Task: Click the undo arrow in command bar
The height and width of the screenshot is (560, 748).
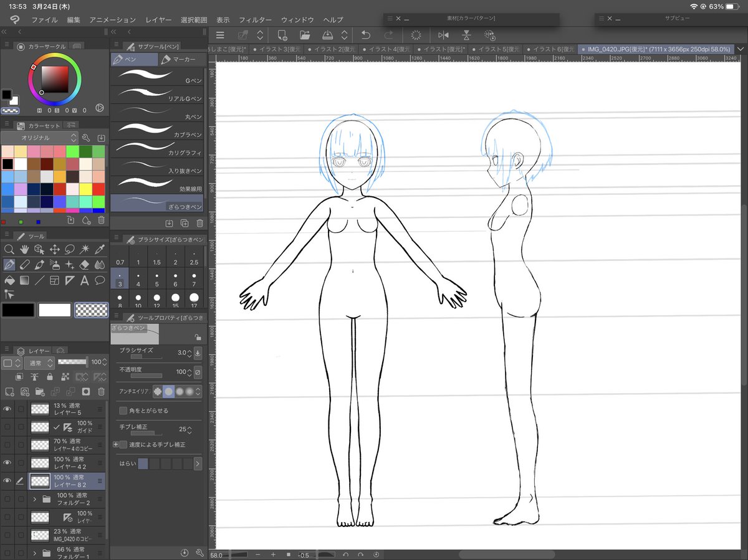Action: pos(366,36)
